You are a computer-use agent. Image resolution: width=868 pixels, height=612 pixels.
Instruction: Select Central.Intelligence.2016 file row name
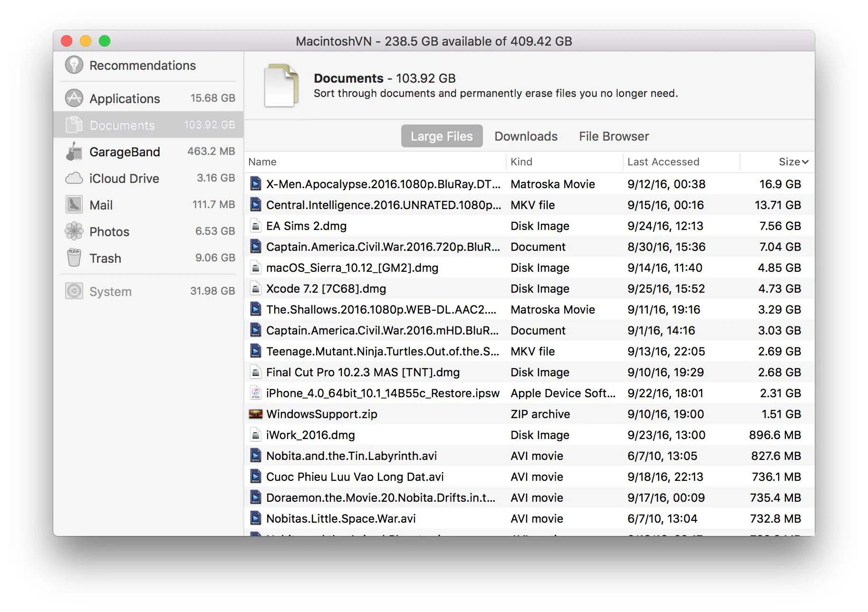click(x=383, y=205)
